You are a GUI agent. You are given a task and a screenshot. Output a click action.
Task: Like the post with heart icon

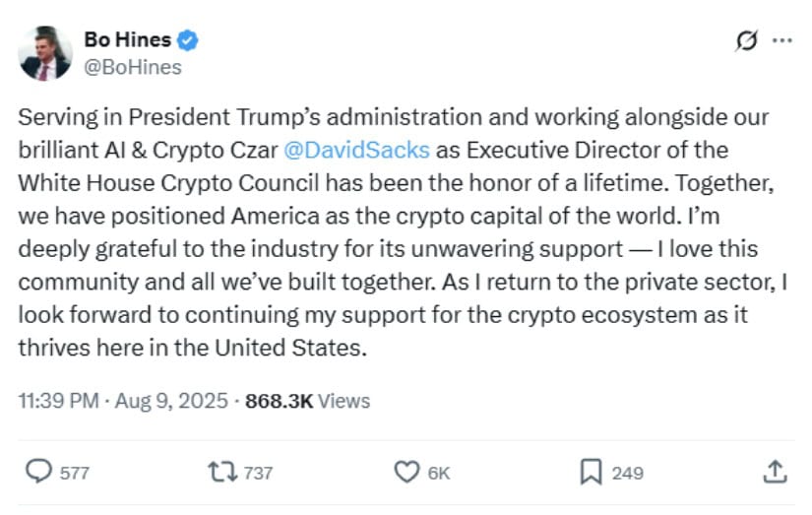click(x=407, y=472)
